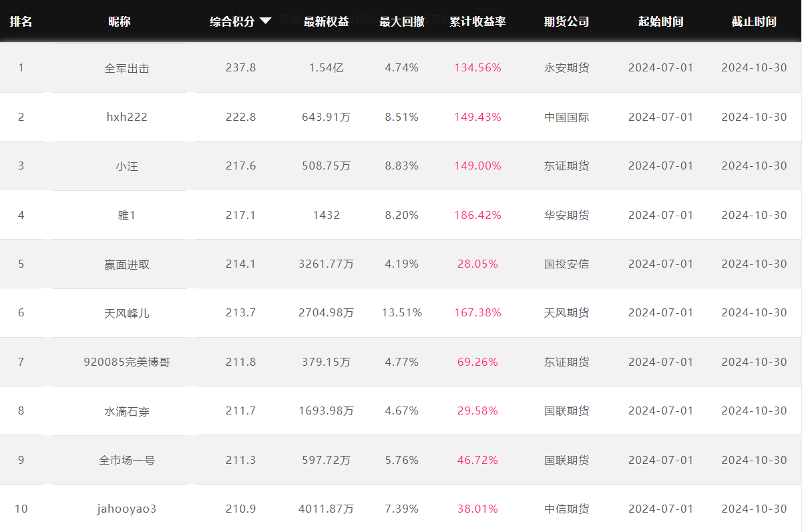Screen dimensions: 802x532
Task: Click the 截止时间 column header
Action: [754, 21]
